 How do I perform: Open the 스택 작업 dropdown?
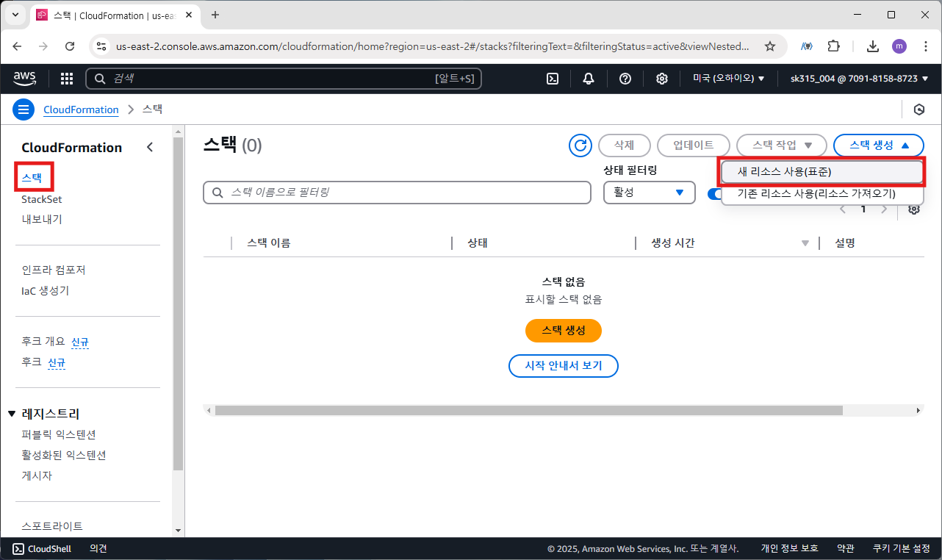coord(782,146)
